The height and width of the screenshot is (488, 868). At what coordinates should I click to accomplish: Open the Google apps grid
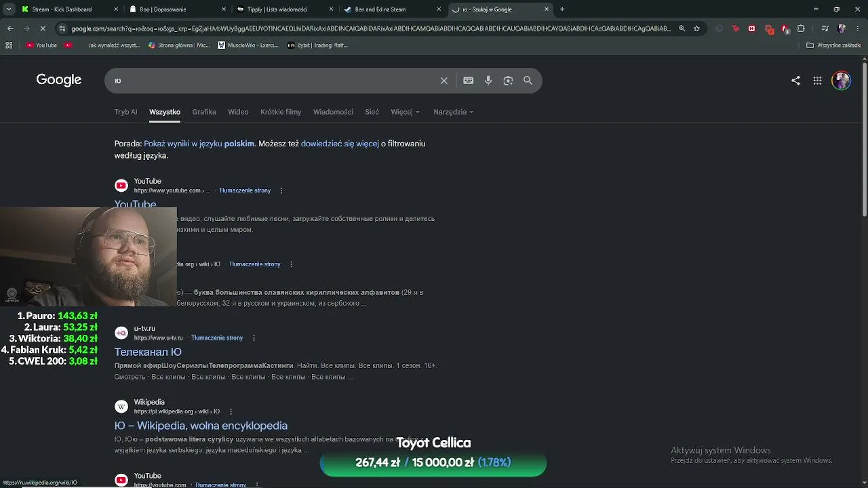tap(817, 80)
